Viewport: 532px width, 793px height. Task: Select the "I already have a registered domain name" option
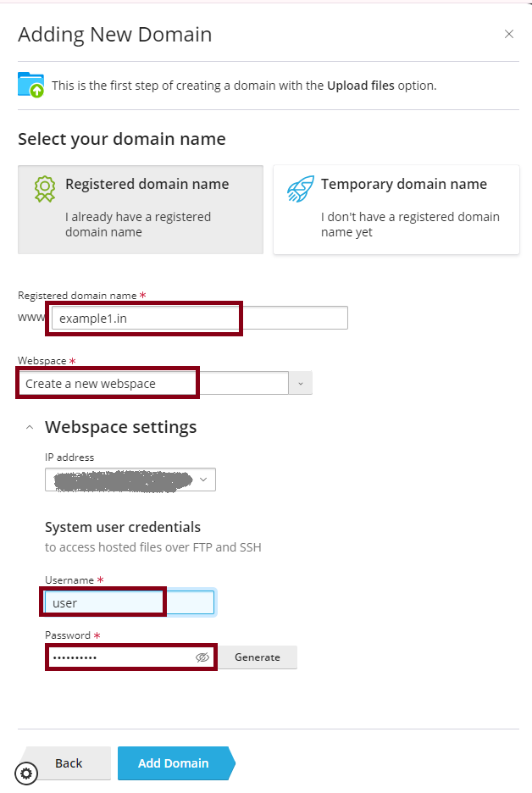[141, 208]
